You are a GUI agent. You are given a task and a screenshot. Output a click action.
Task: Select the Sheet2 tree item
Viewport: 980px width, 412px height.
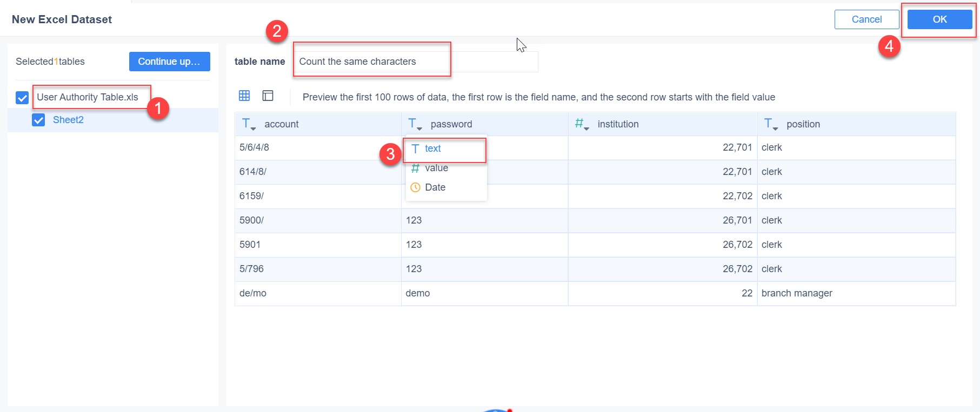tap(68, 120)
